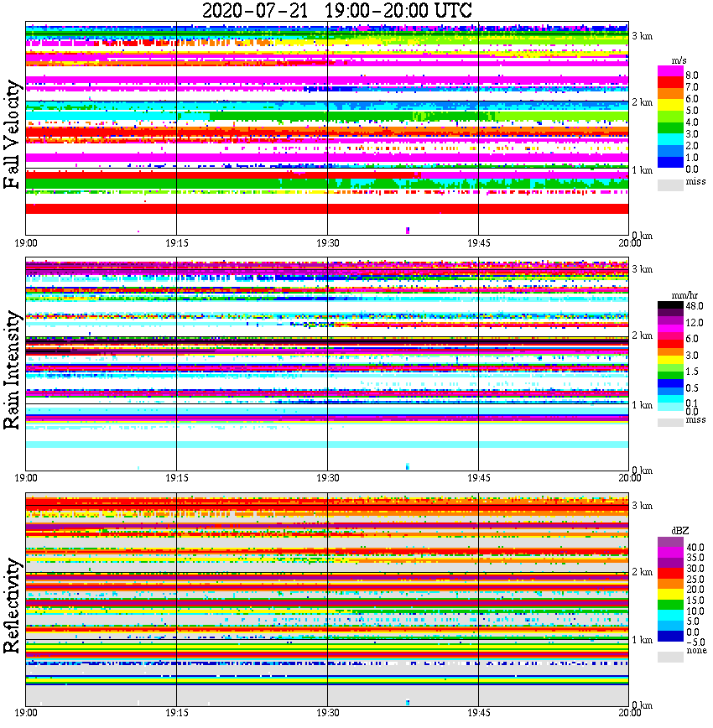
Task: Select top purple swatch in dBZ legend
Action: (x=671, y=542)
